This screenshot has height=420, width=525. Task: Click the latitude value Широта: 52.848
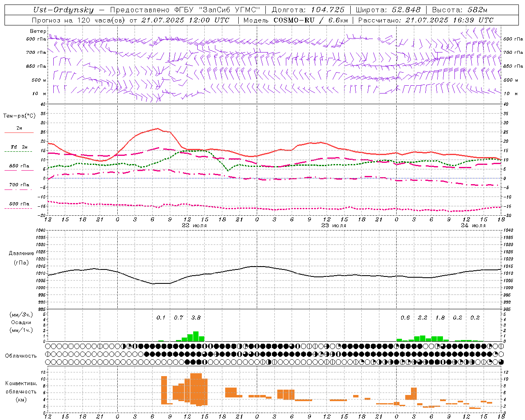388,10
